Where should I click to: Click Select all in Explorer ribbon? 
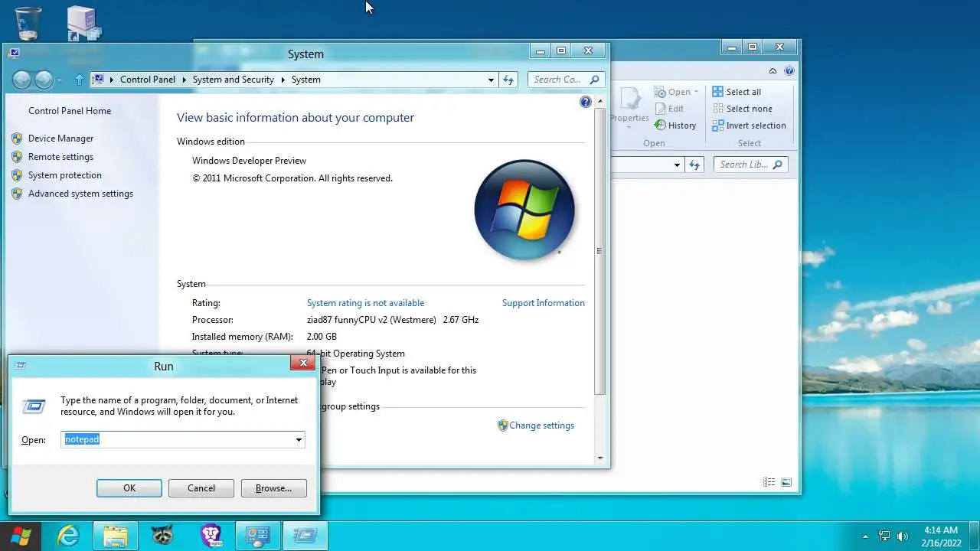[737, 92]
